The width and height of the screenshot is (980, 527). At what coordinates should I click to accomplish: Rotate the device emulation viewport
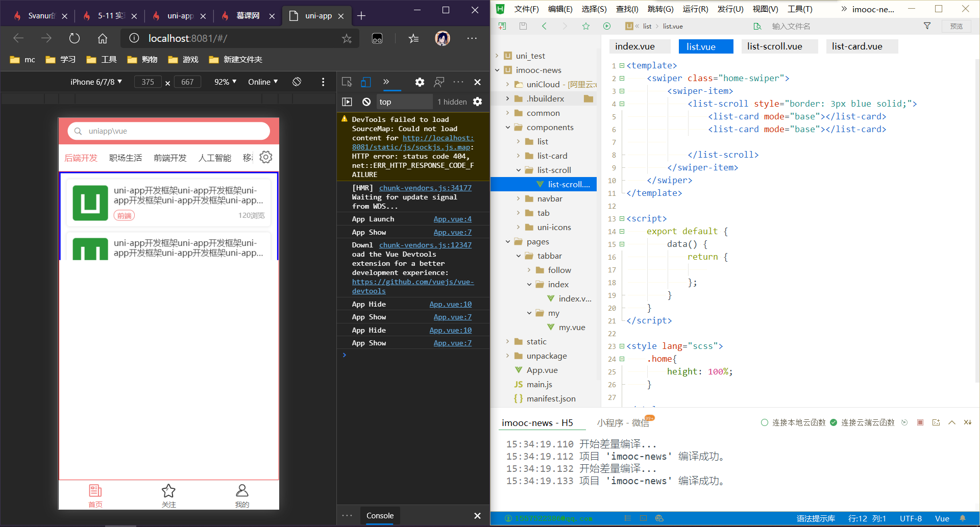click(297, 82)
